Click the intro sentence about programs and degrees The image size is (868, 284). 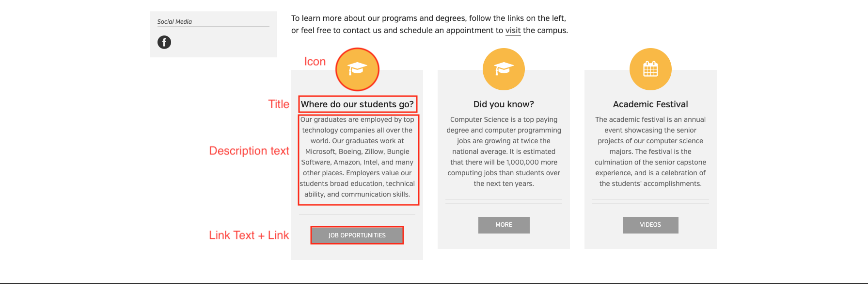point(429,24)
